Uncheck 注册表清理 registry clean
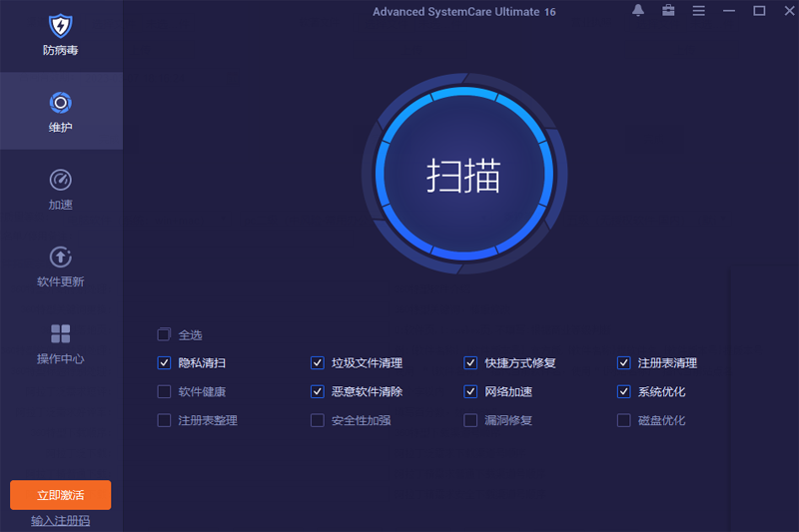The width and height of the screenshot is (799, 532). coord(624,363)
